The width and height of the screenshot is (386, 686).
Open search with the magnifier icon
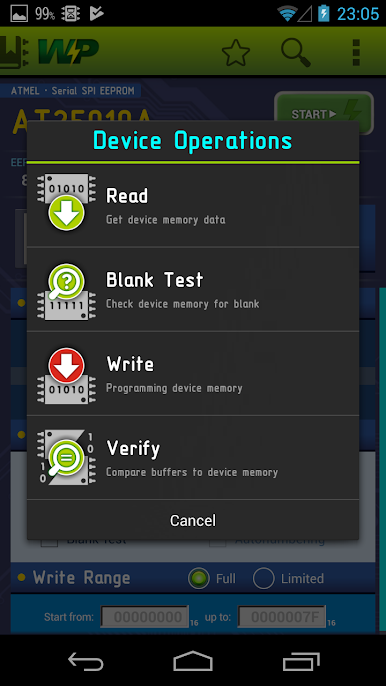click(296, 52)
